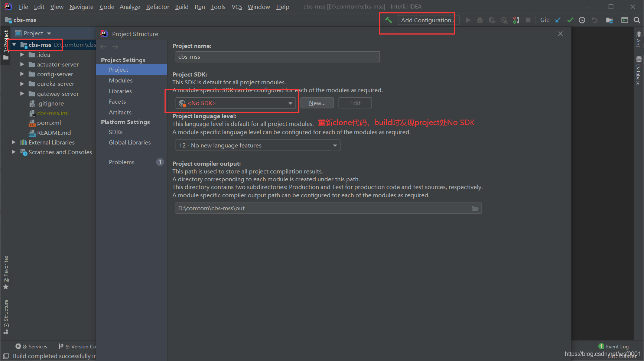Open the Structure tool window
Image resolution: width=644 pixels, height=361 pixels.
6,317
